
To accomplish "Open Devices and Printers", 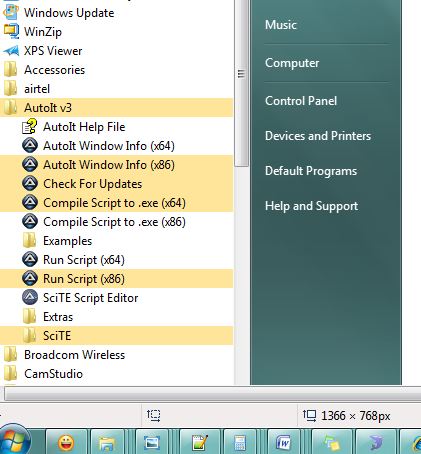I will click(318, 136).
